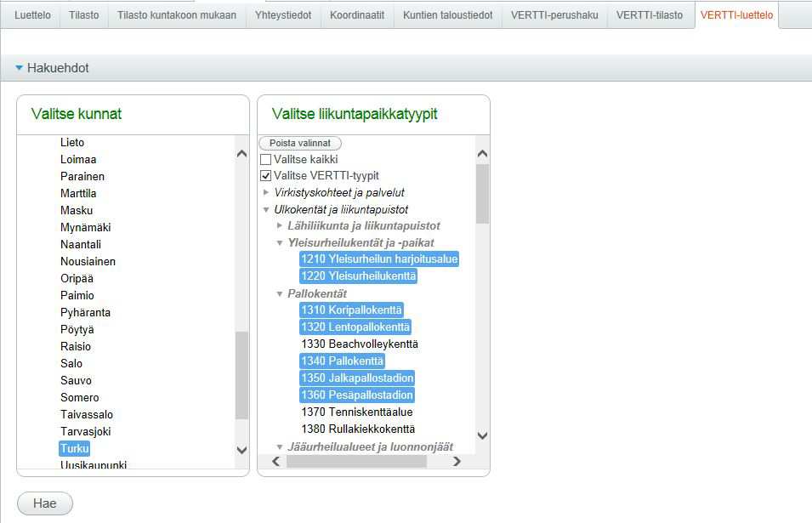Deselect the highlighted Turku municipality
This screenshot has width=812, height=523.
[x=75, y=448]
